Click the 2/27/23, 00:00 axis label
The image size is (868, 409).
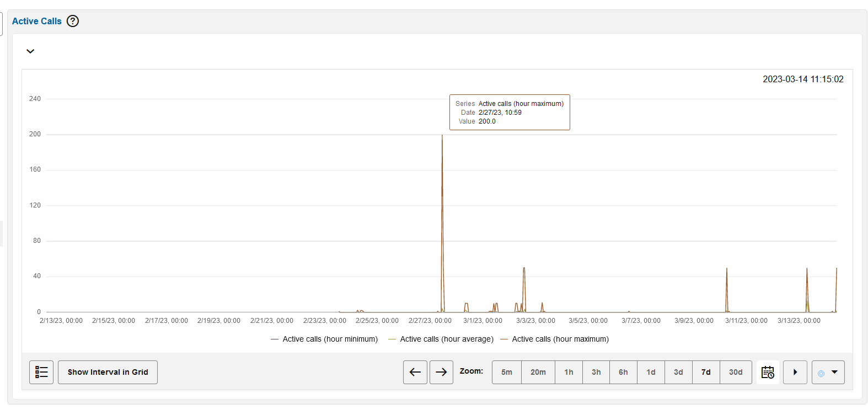tap(430, 321)
